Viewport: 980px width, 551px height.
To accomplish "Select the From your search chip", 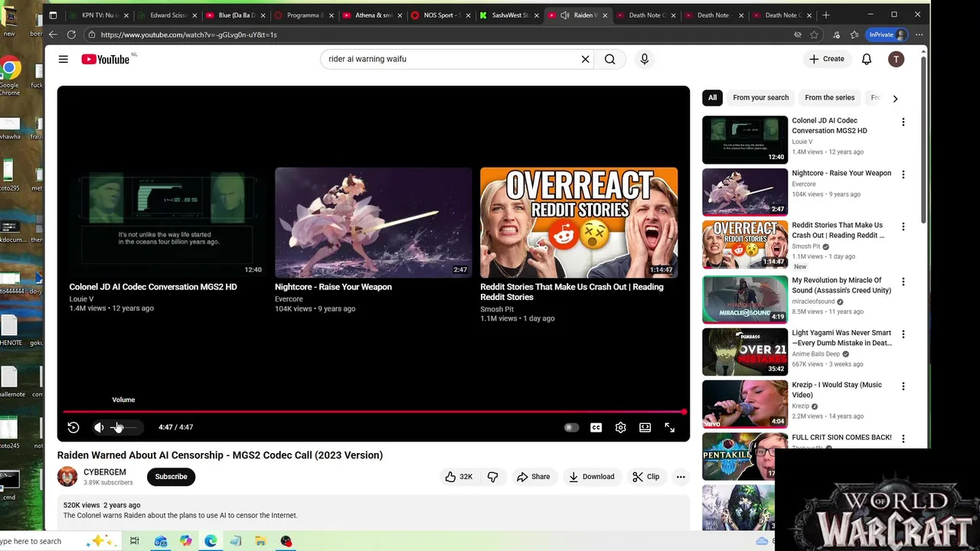I will tap(760, 98).
